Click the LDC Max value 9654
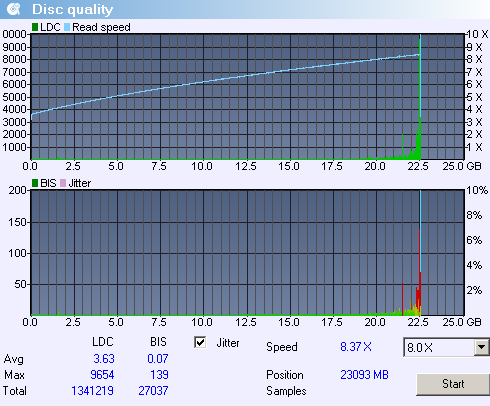Viewport: 490px width, 406px height. pyautogui.click(x=102, y=375)
